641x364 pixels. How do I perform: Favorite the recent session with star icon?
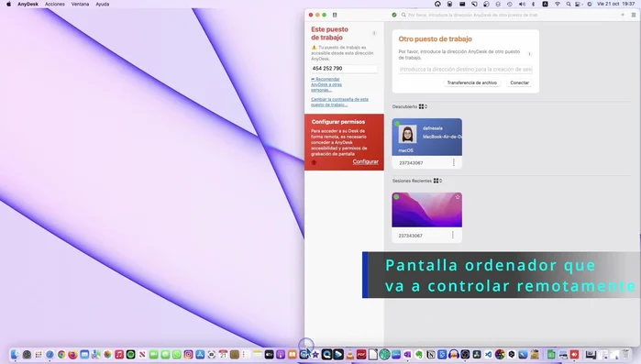[458, 197]
